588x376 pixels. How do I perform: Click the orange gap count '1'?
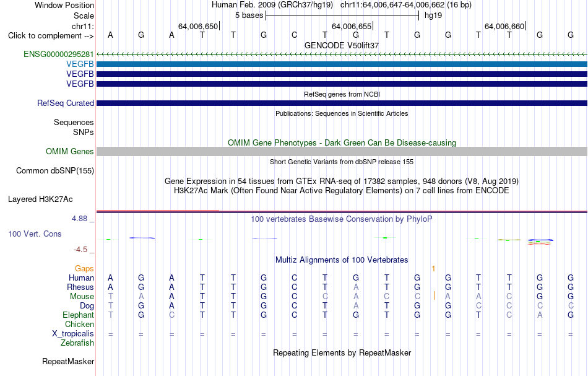(433, 269)
